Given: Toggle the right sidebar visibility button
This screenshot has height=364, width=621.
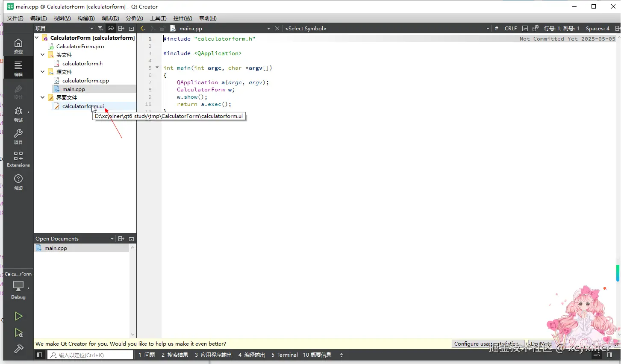Looking at the screenshot, I should click(x=610, y=355).
